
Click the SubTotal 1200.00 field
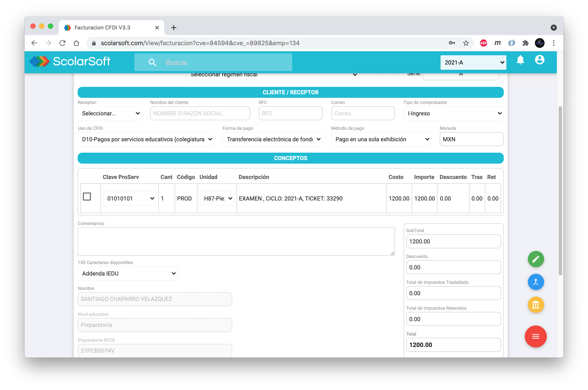[x=453, y=241]
